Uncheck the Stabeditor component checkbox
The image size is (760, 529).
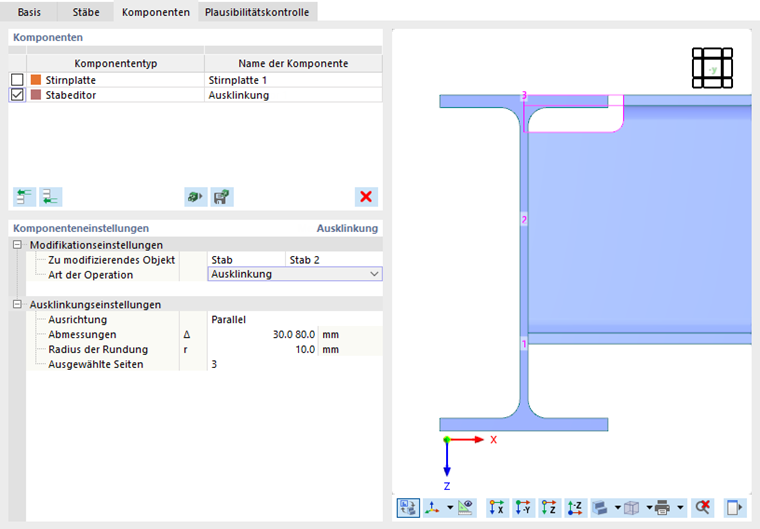pos(17,95)
